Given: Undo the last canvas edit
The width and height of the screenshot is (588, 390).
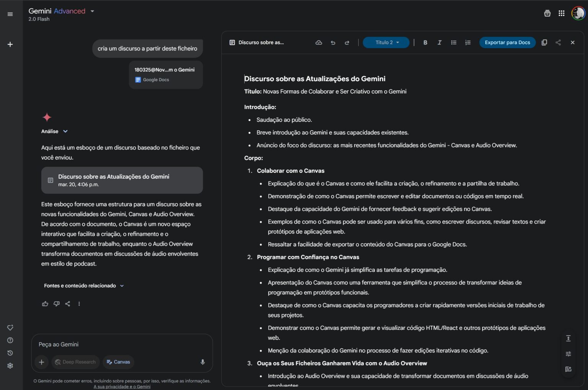Looking at the screenshot, I should click(x=333, y=42).
